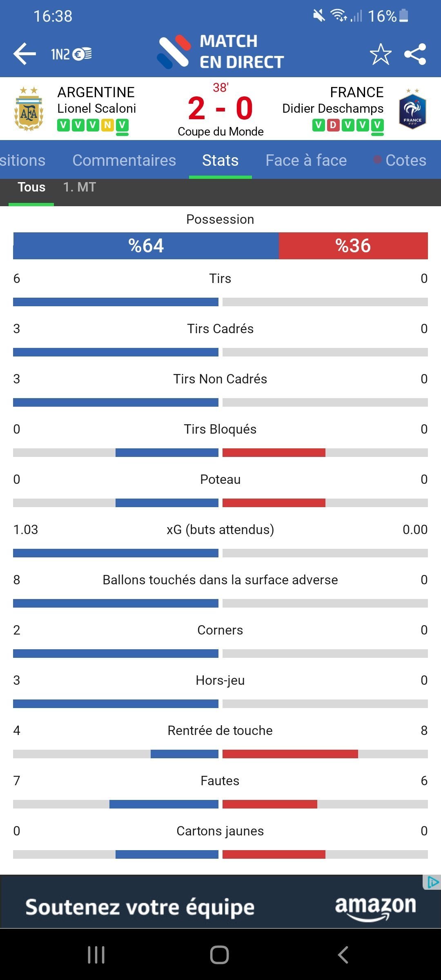The height and width of the screenshot is (980, 441).
Task: Select the 1. MT half filter
Action: point(80,187)
